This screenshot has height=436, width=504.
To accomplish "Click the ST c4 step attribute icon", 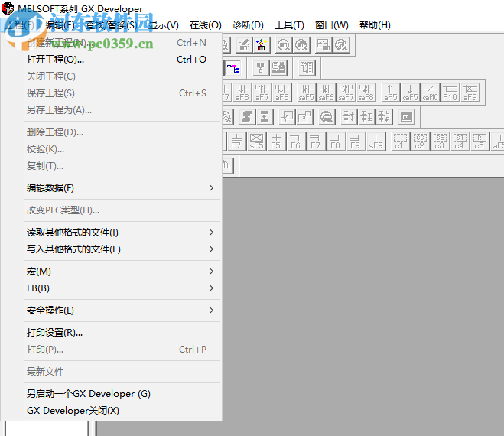I will tap(460, 142).
